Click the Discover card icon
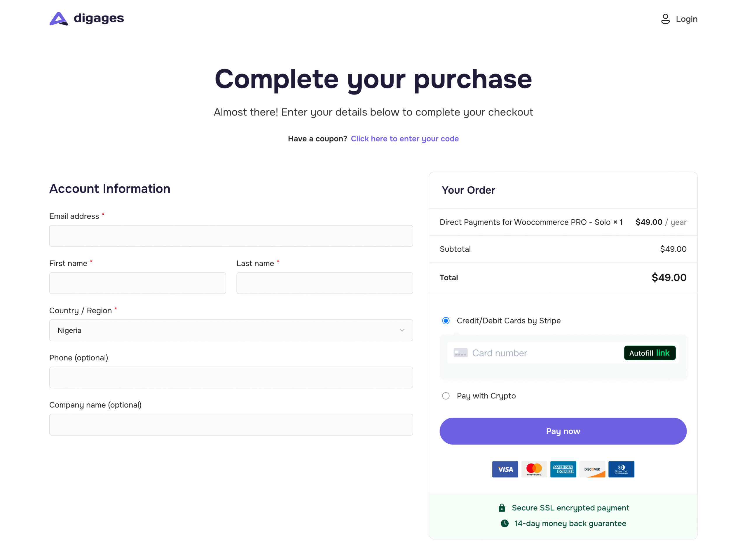The width and height of the screenshot is (747, 560). (x=592, y=469)
